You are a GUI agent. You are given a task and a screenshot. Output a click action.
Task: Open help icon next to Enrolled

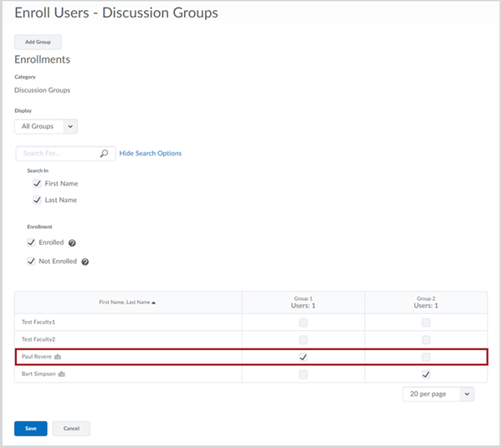72,243
